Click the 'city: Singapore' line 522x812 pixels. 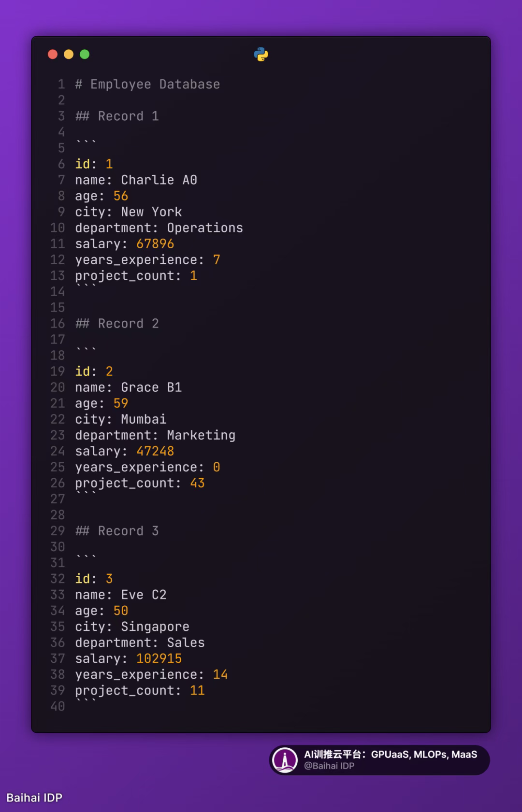click(x=132, y=627)
